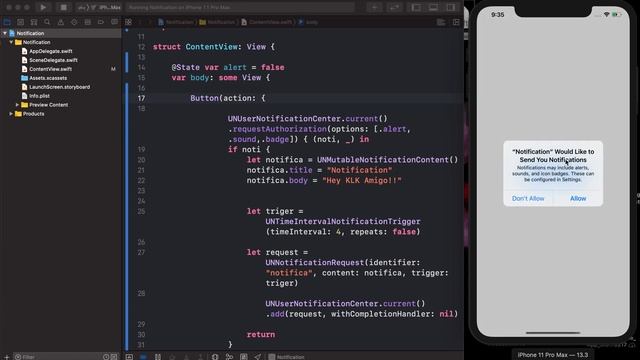Viewport: 640px width, 360px height.
Task: Click the Notification project breadcrumb
Action: click(x=176, y=22)
